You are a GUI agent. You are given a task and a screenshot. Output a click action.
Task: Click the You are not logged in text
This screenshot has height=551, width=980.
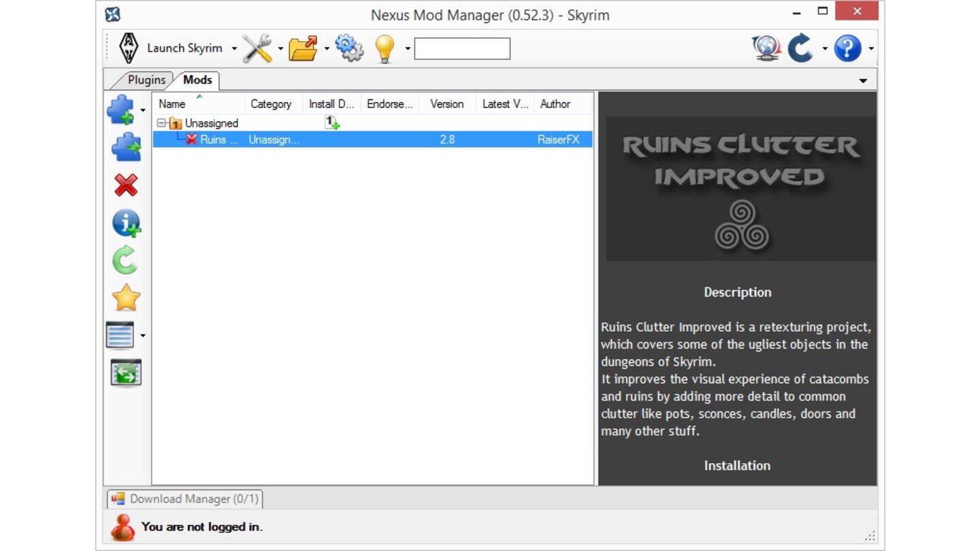pos(202,527)
